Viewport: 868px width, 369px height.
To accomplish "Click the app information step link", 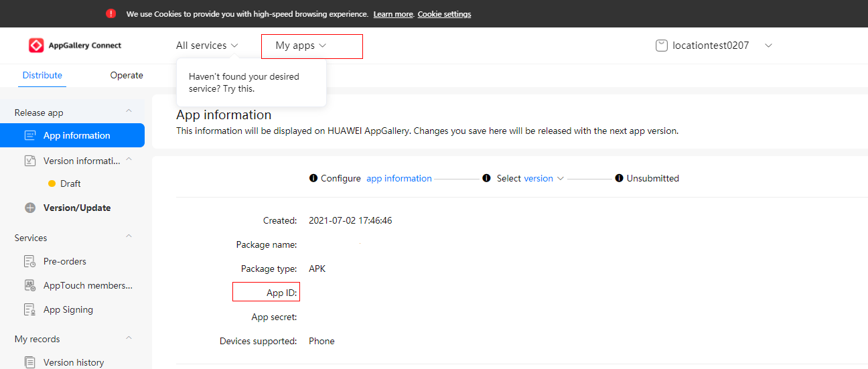I will point(399,178).
